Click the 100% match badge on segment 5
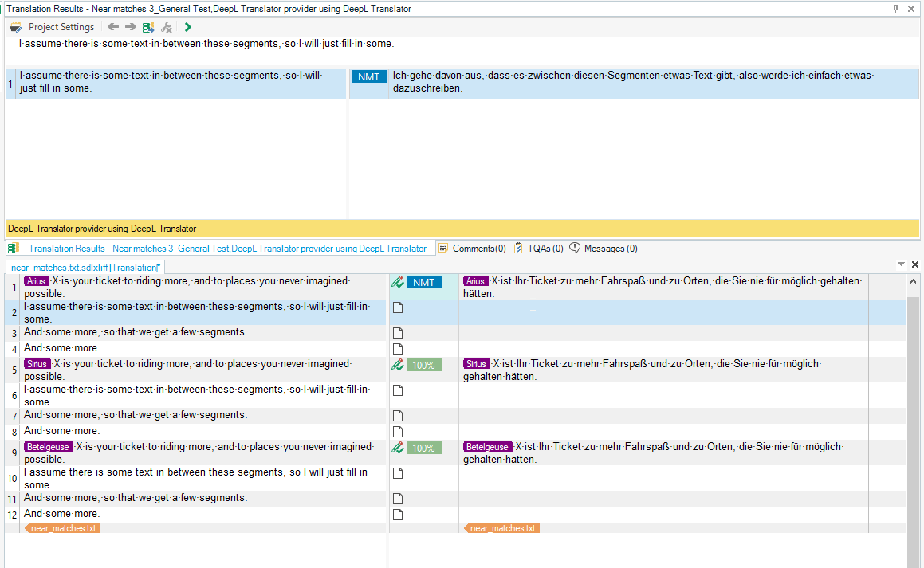This screenshot has height=568, width=924. [x=423, y=365]
